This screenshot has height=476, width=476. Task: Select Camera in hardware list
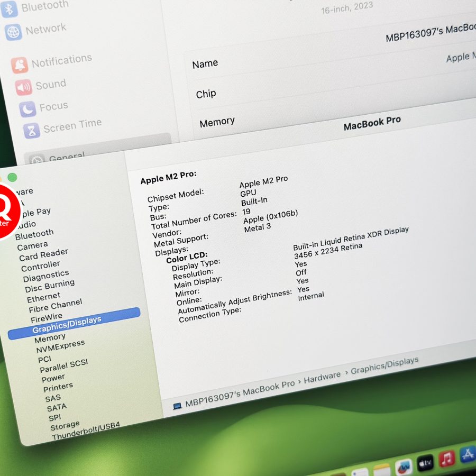point(32,245)
